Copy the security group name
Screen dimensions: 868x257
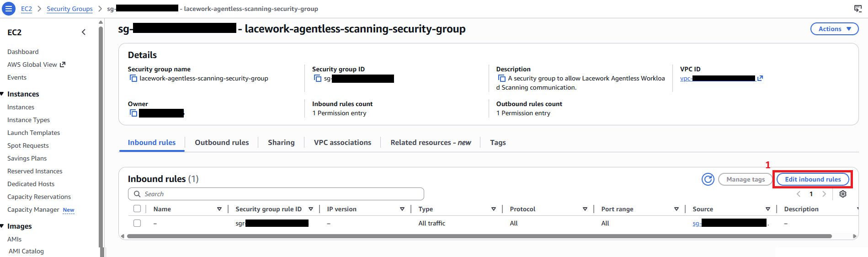(133, 79)
